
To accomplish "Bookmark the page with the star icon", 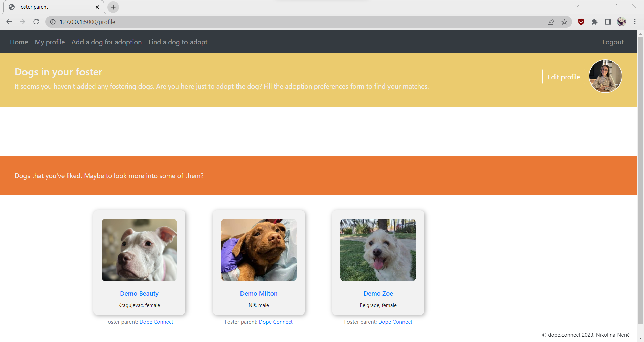I will pos(565,22).
